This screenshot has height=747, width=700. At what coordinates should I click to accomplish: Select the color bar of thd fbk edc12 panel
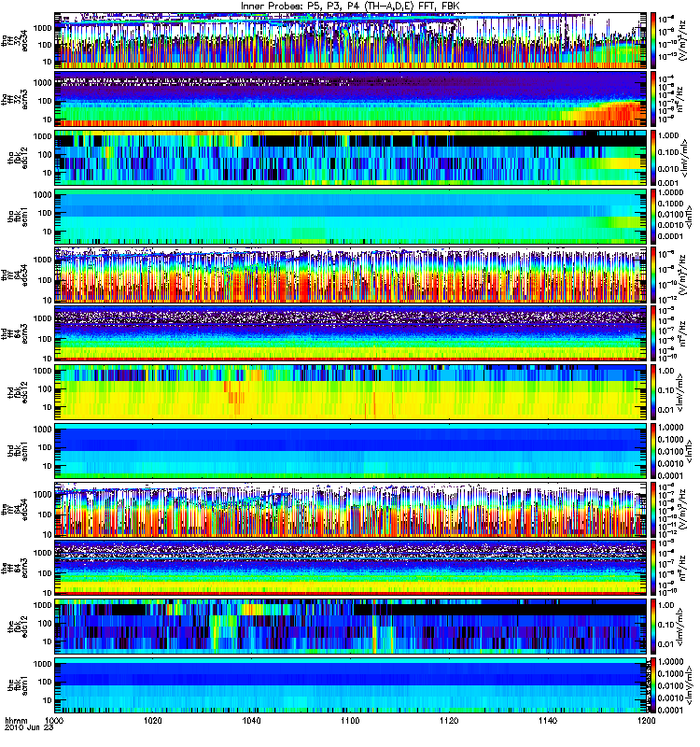click(652, 392)
